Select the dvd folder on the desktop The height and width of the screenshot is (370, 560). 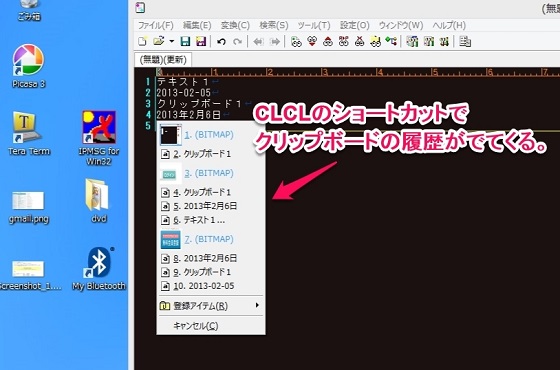point(98,201)
